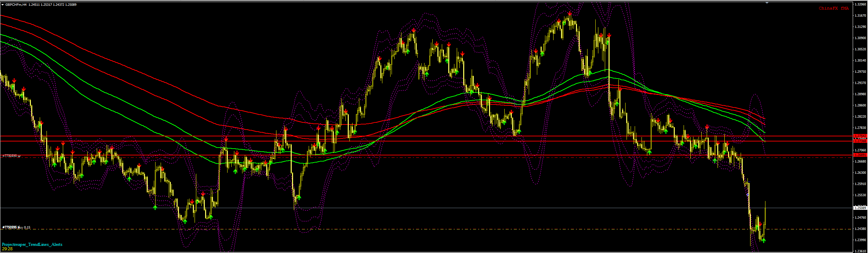Screen dimensions: 868x253
Task: Click the 1.26680 price scale value
Action: click(x=861, y=162)
